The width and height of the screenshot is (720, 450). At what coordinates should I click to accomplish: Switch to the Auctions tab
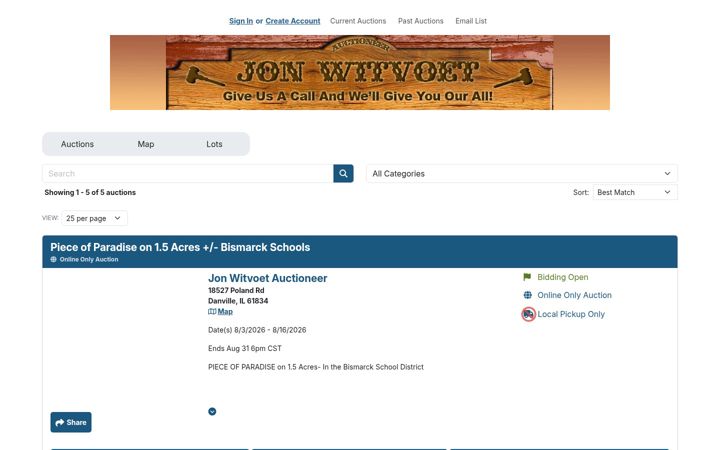(x=77, y=144)
